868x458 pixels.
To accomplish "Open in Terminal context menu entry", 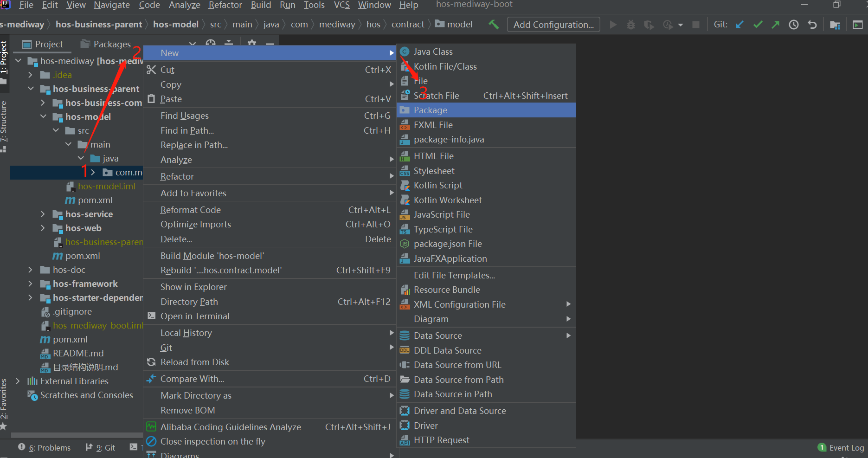I will point(270,316).
